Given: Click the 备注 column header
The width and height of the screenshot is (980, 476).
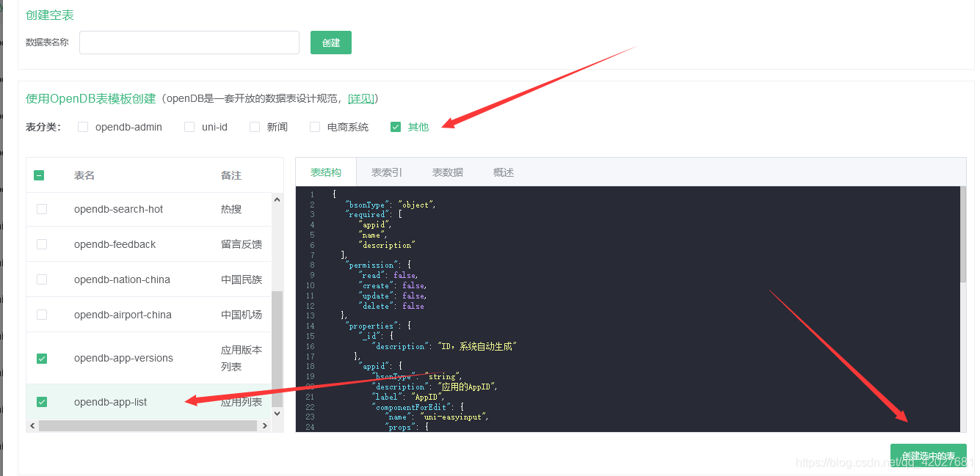Looking at the screenshot, I should [x=231, y=175].
